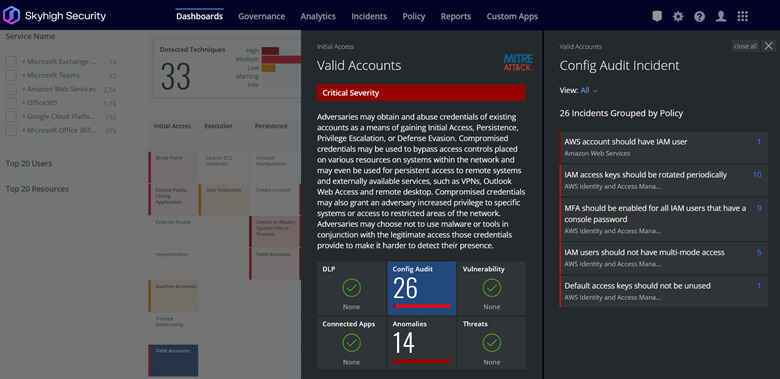The width and height of the screenshot is (780, 379).
Task: Click incident count 9 for MFA policy
Action: pos(759,208)
